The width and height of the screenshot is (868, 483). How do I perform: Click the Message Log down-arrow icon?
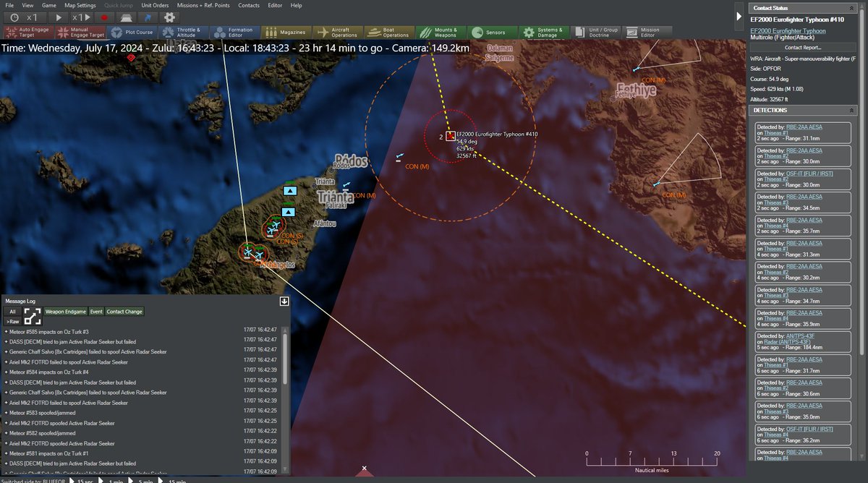tap(284, 302)
